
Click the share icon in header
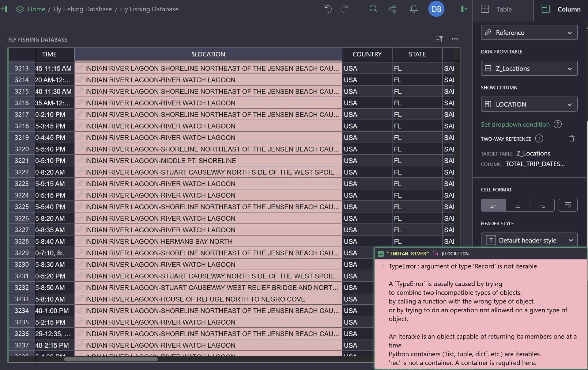click(393, 9)
